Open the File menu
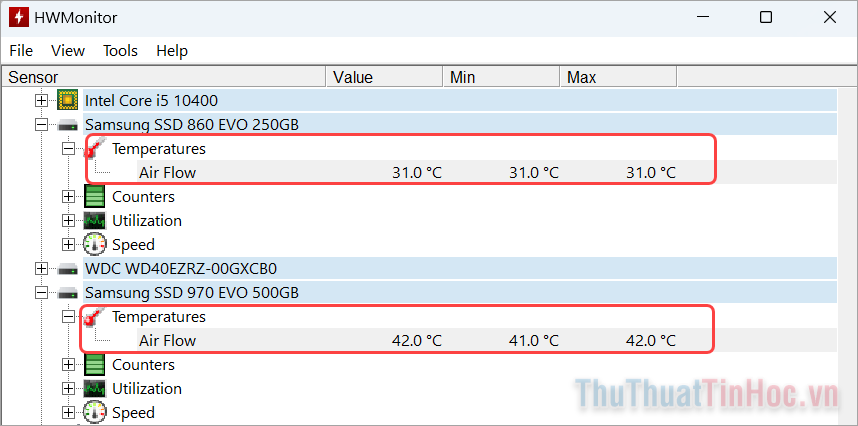The height and width of the screenshot is (426, 858). 21,51
